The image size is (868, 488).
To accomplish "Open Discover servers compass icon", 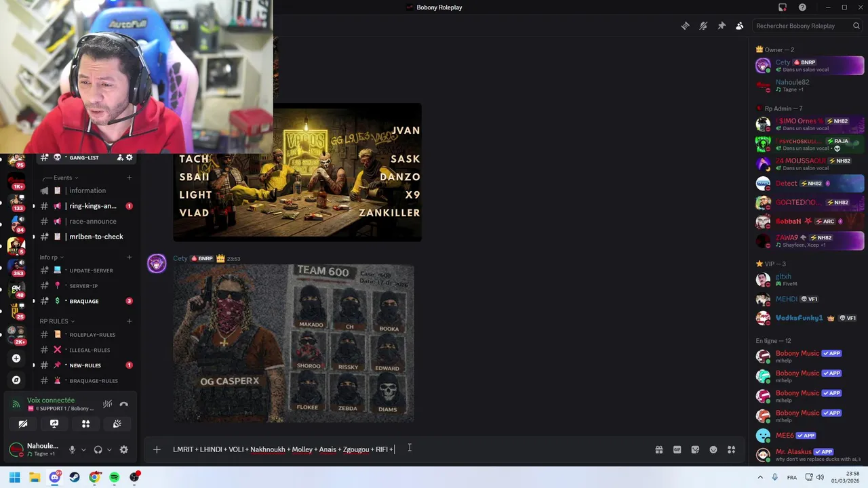I will click(16, 380).
